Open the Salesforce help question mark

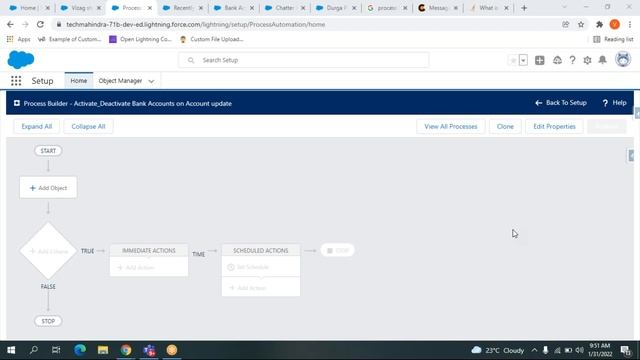572,60
